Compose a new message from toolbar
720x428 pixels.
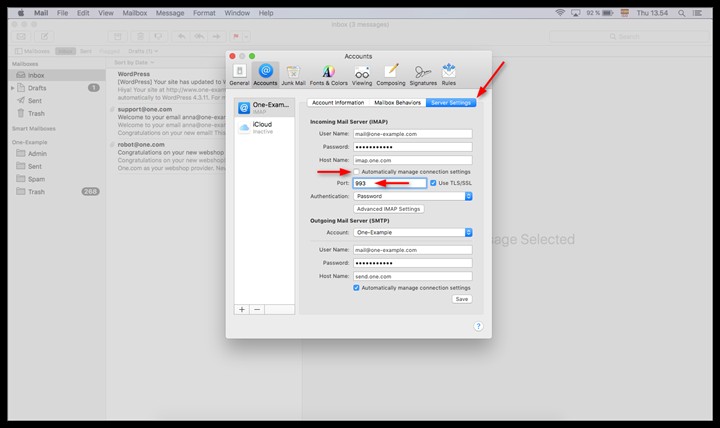coord(45,36)
